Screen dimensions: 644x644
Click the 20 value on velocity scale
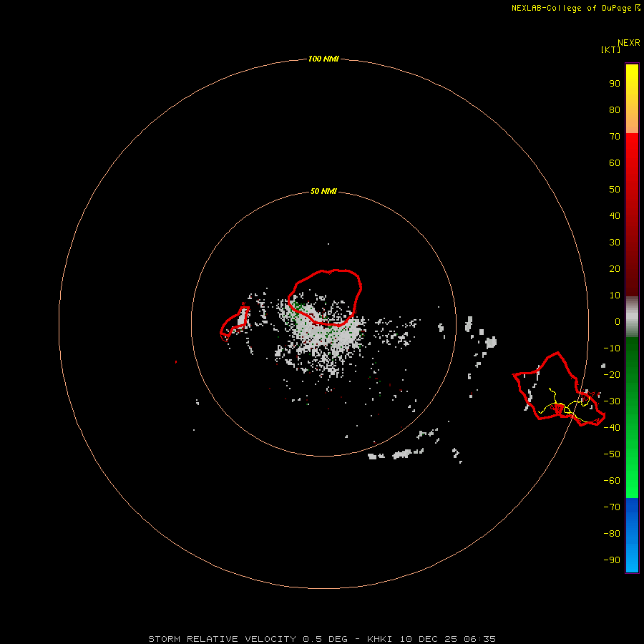tap(615, 269)
